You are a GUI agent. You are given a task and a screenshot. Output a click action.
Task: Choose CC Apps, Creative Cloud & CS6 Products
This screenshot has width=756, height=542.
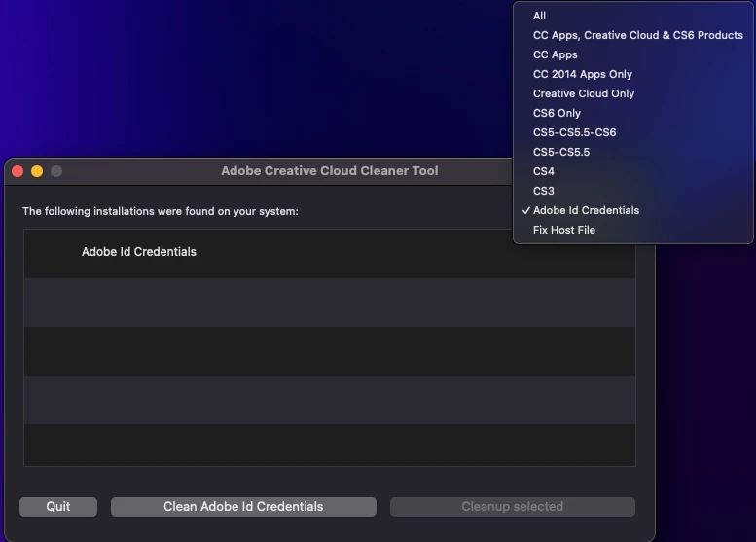[633, 35]
